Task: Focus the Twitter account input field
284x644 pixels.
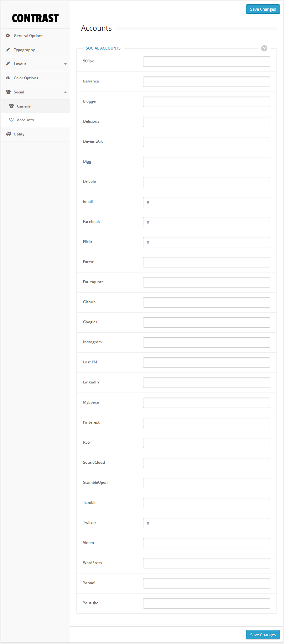Action: 206,523
